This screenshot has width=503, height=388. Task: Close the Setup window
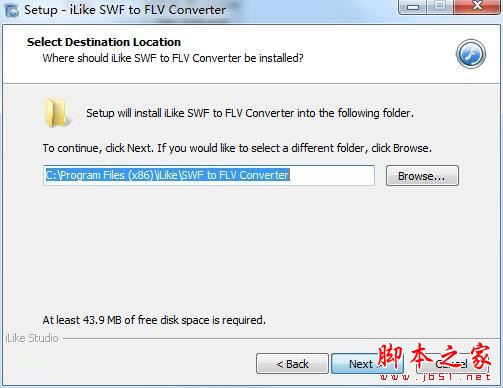click(477, 6)
